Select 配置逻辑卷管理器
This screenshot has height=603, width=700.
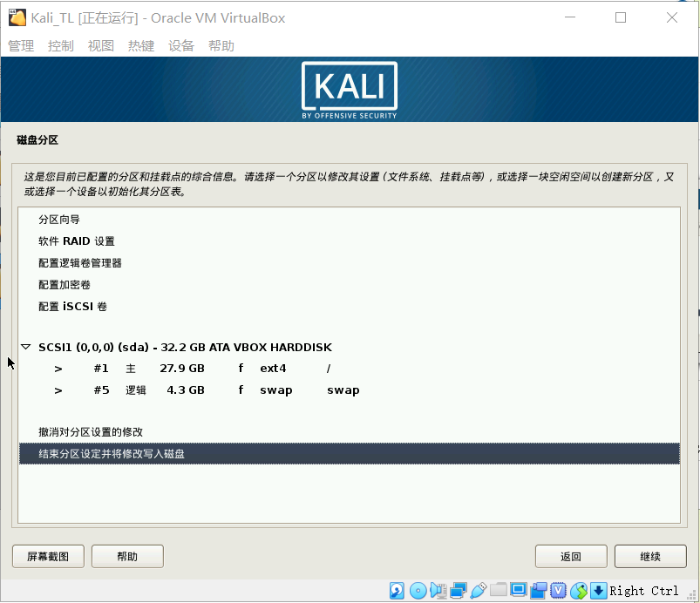[349, 263]
